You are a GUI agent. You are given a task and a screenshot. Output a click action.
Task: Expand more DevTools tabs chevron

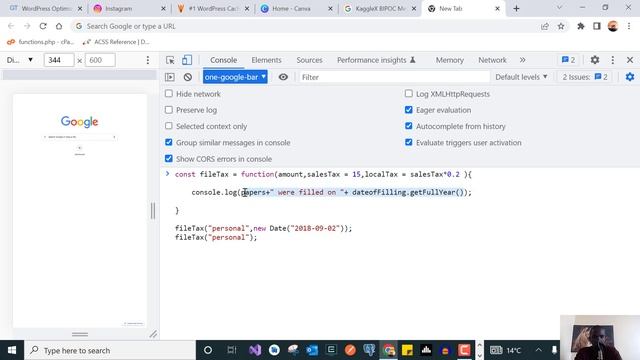click(x=522, y=60)
